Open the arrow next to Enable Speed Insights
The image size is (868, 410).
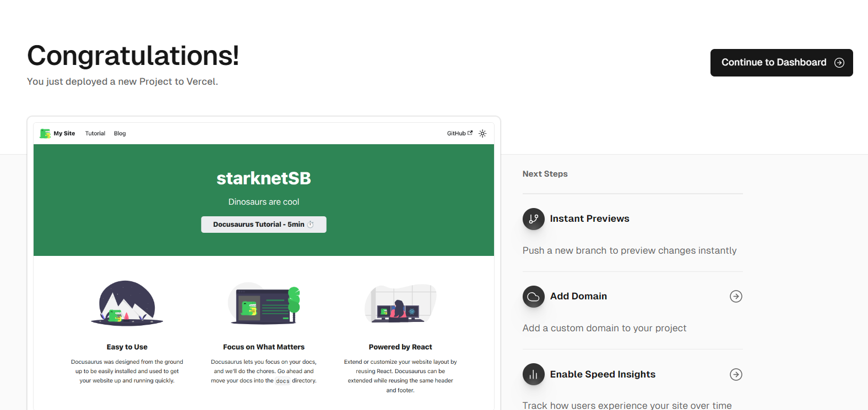pos(736,375)
